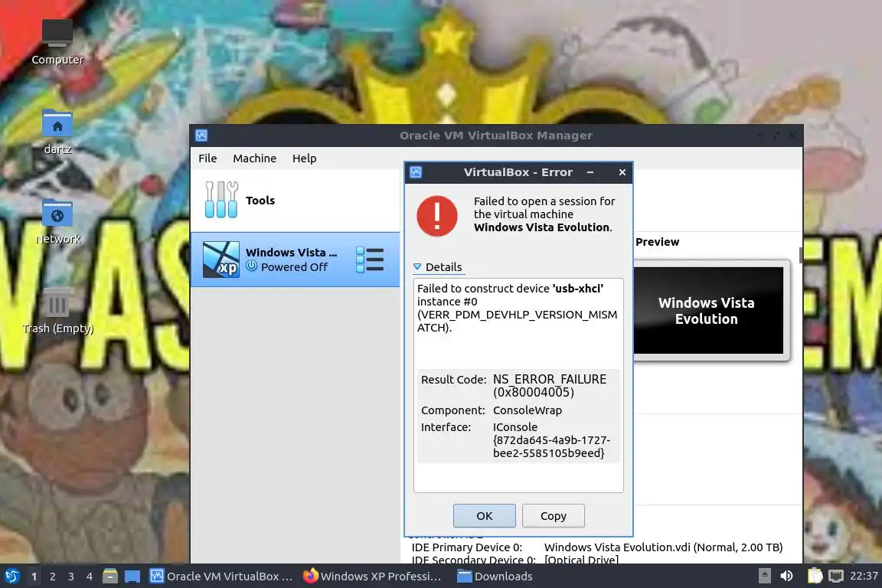This screenshot has height=588, width=882.
Task: Click the VirtualBox Error dialog title icon
Action: pos(416,172)
